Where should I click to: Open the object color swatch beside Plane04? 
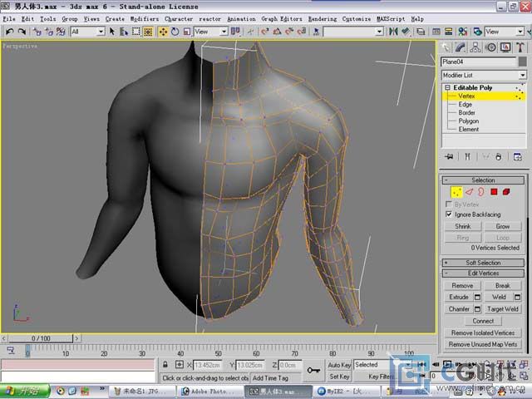point(523,62)
